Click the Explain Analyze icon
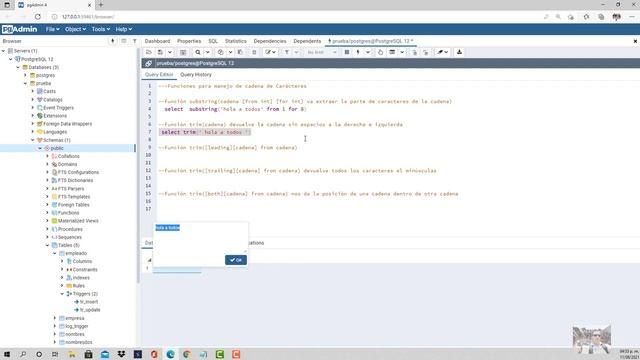Screen dimensions: 640x360 pyautogui.click(x=392, y=52)
